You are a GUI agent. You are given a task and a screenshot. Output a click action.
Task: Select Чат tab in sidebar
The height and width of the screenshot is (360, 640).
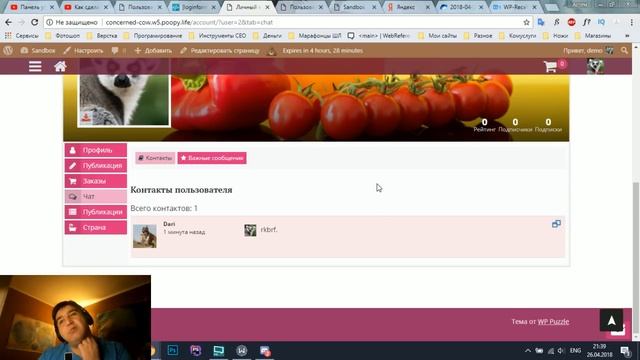[x=96, y=196]
